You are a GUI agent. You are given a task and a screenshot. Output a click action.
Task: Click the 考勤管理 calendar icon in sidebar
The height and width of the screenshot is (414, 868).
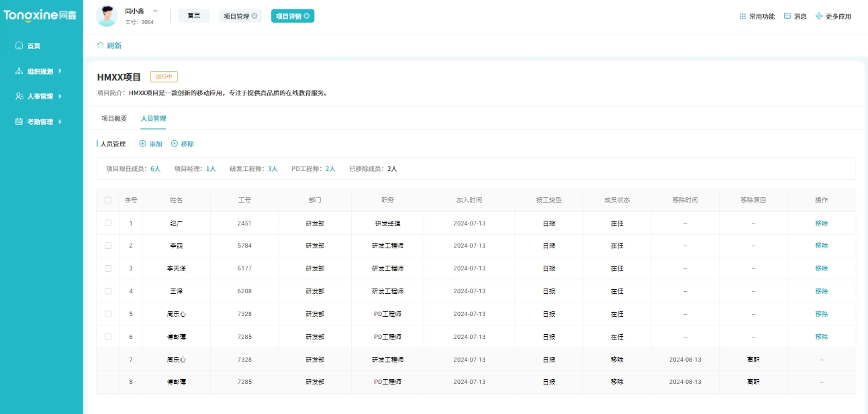18,121
